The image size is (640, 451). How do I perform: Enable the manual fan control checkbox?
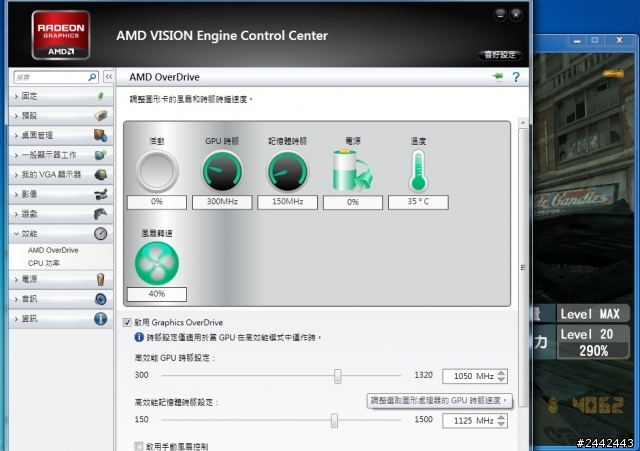click(x=139, y=446)
